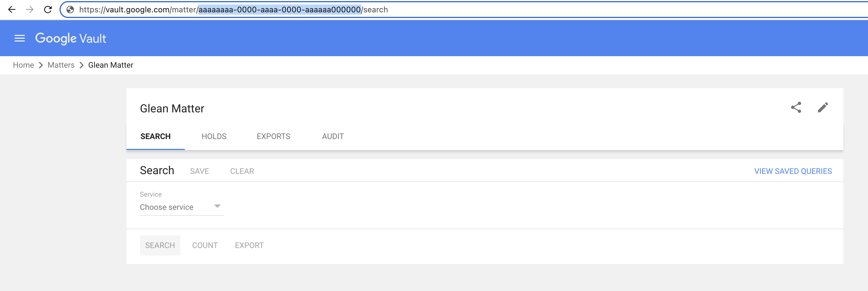Share the Glean Matter

click(796, 108)
